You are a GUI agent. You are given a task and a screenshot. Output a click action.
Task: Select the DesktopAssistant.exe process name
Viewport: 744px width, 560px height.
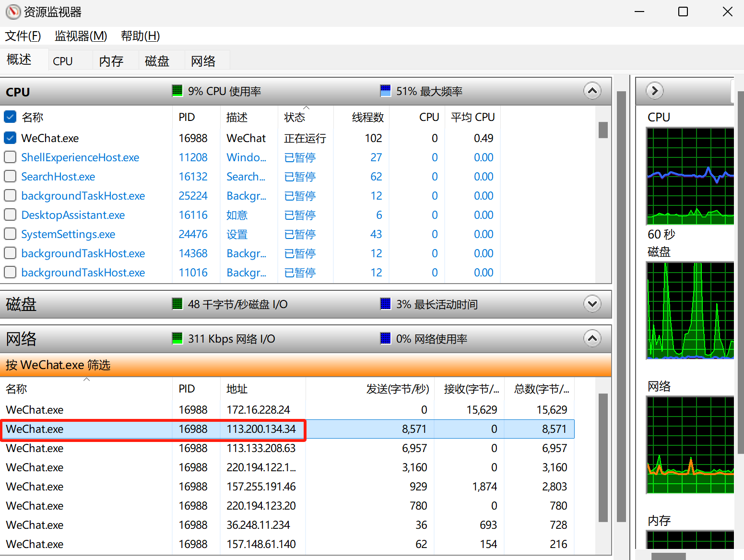tap(73, 215)
